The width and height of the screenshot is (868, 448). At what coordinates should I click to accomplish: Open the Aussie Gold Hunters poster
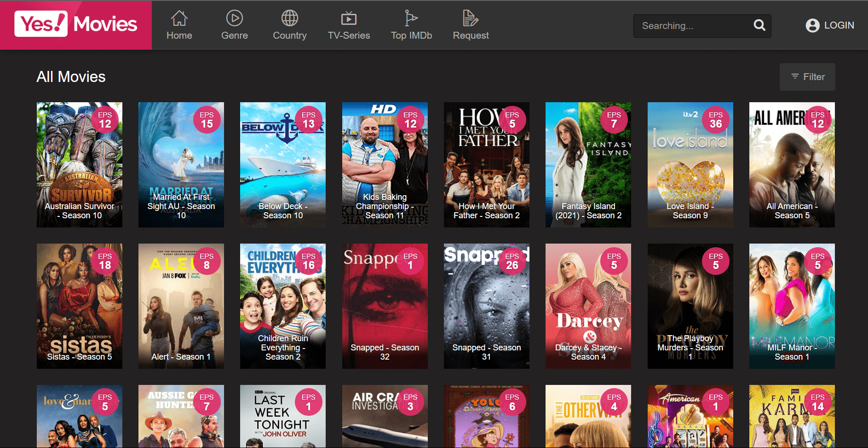[x=181, y=416]
